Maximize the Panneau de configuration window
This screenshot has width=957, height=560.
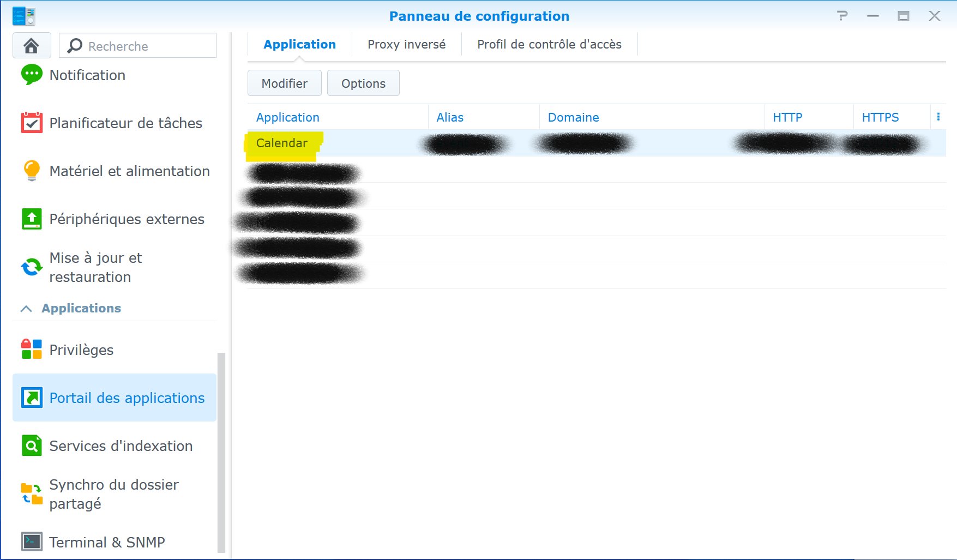pyautogui.click(x=904, y=16)
